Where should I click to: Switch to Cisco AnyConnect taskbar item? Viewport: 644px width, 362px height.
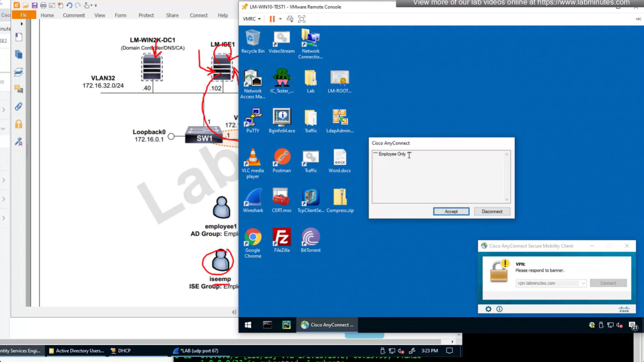[x=327, y=325]
